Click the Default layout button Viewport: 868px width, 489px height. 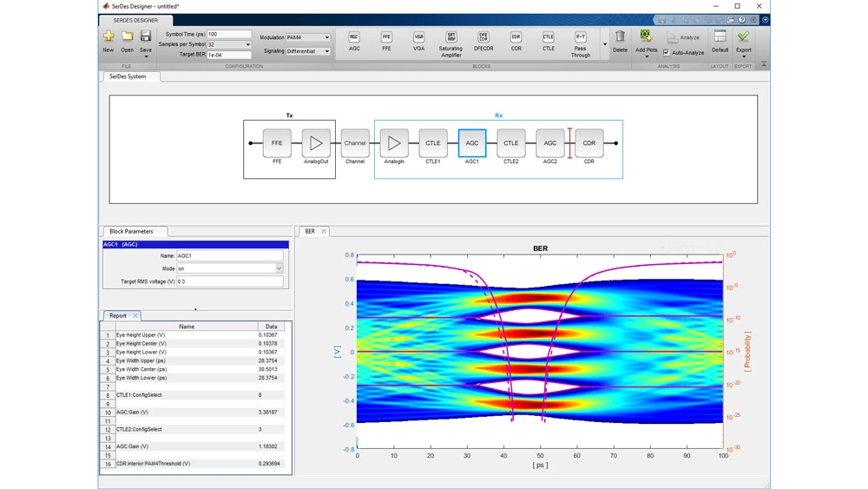(720, 42)
